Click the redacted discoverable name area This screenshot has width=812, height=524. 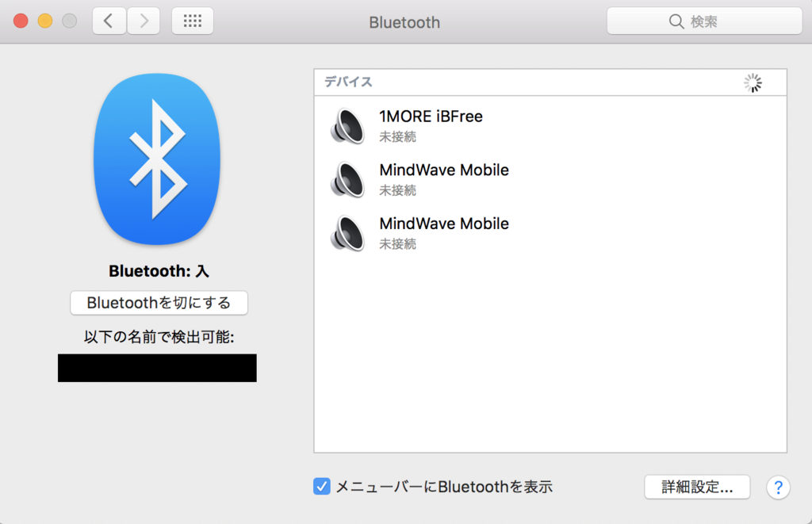tap(156, 368)
